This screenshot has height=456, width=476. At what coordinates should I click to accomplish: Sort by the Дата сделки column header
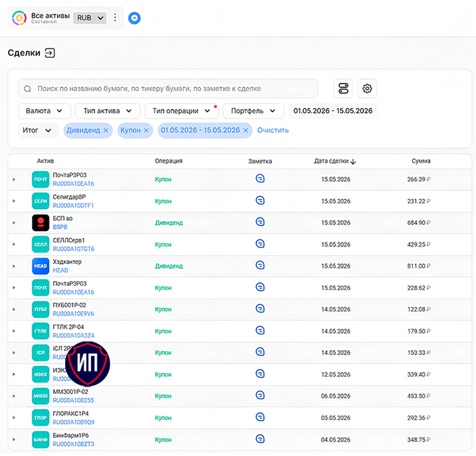(335, 161)
